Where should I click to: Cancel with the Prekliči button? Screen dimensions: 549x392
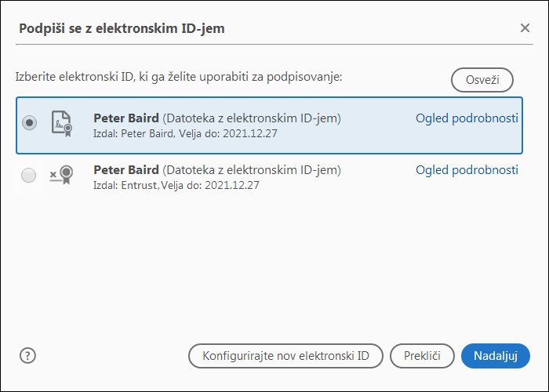click(x=422, y=355)
